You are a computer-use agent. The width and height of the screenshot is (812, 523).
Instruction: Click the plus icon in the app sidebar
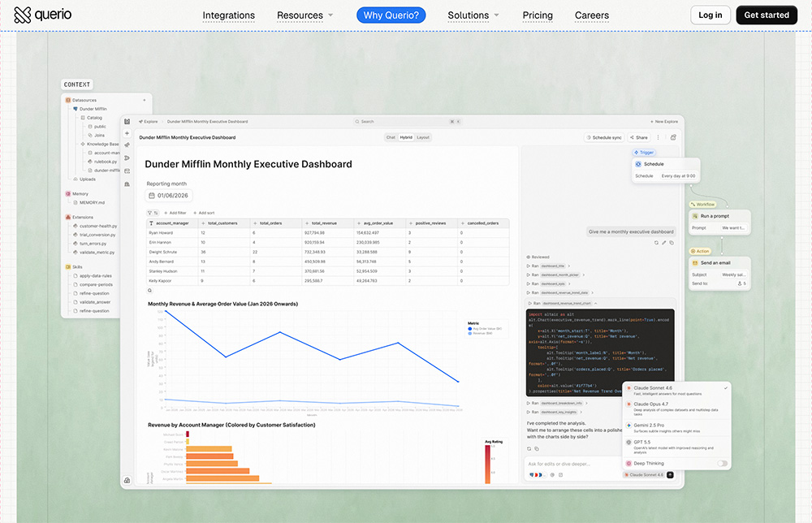click(127, 133)
